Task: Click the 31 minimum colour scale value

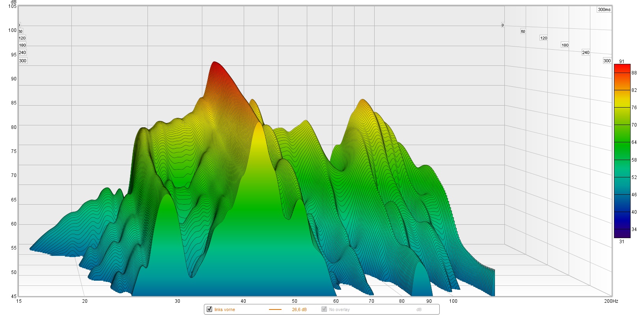Action: (622, 242)
